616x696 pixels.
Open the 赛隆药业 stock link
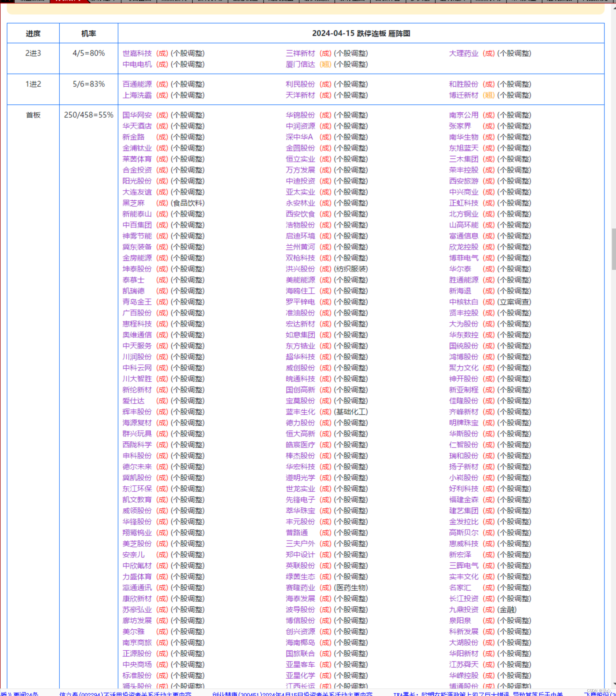[300, 588]
